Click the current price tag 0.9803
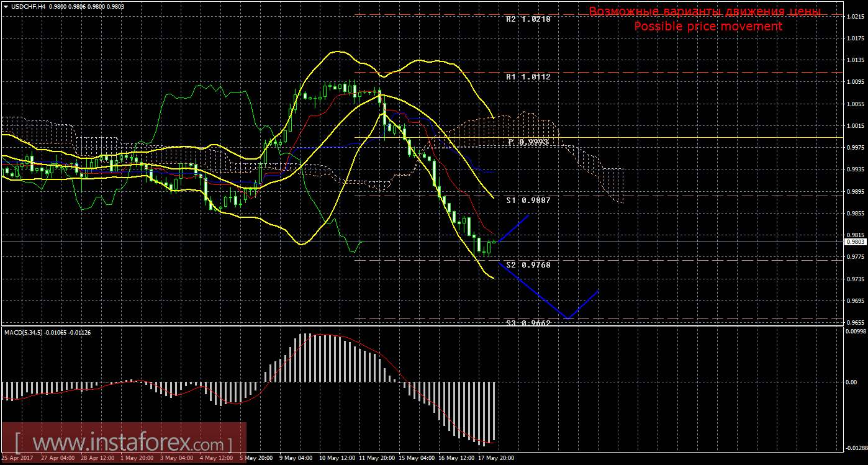Viewport: 868px width, 465px height. pyautogui.click(x=855, y=242)
